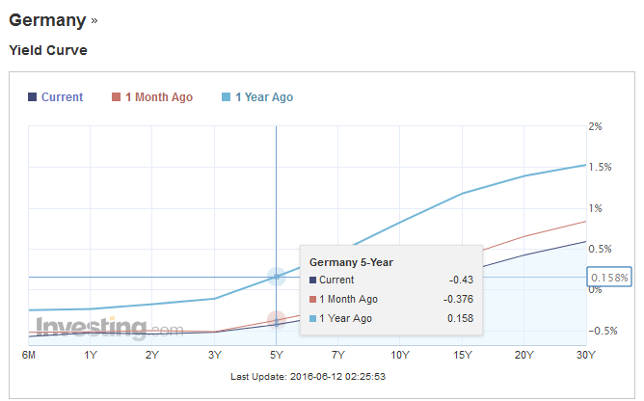Click the Germany 5-Year tooltip title
The height and width of the screenshot is (401, 644).
tap(351, 262)
